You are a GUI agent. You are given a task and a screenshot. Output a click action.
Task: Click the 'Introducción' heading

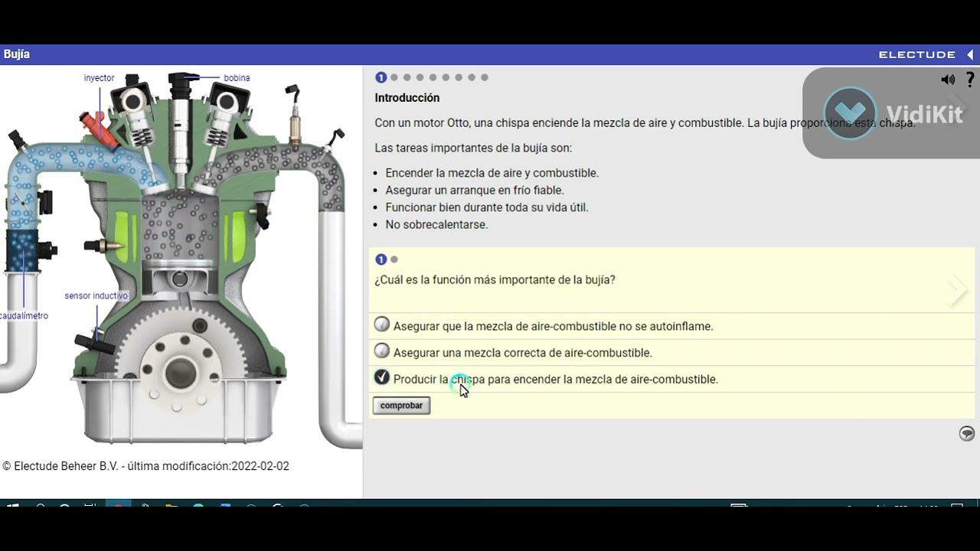pyautogui.click(x=407, y=98)
